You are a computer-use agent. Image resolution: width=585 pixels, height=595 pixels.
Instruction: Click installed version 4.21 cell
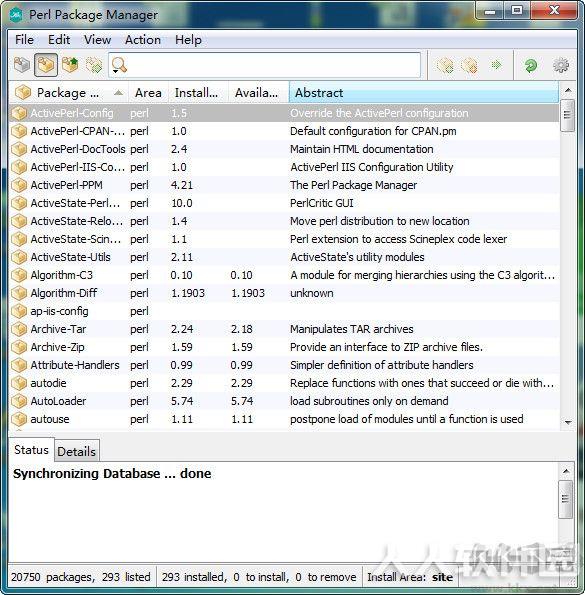(182, 185)
